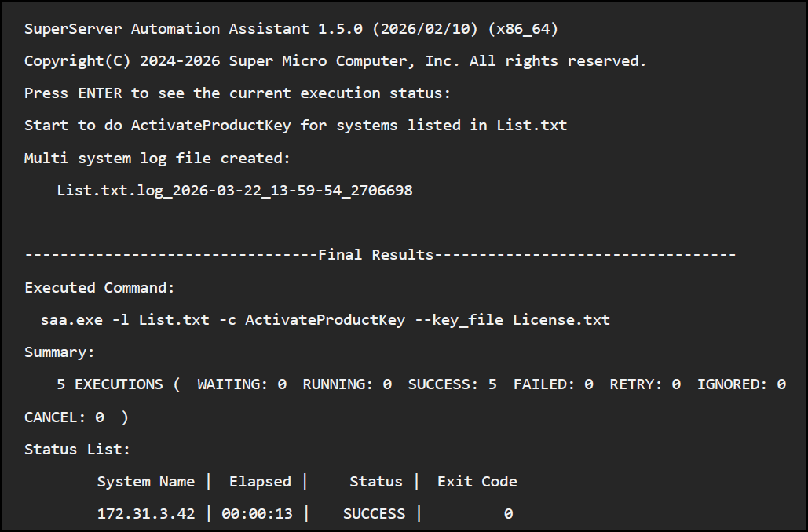Click the 'Press ENTER to see' status line
Viewport: 808px width, 532px height.
point(238,93)
